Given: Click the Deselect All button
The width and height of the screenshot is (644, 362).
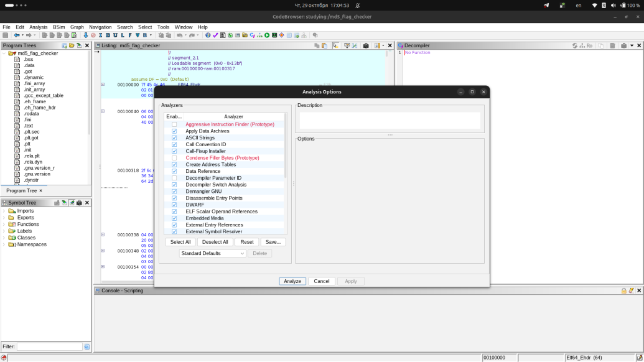Looking at the screenshot, I should (215, 242).
